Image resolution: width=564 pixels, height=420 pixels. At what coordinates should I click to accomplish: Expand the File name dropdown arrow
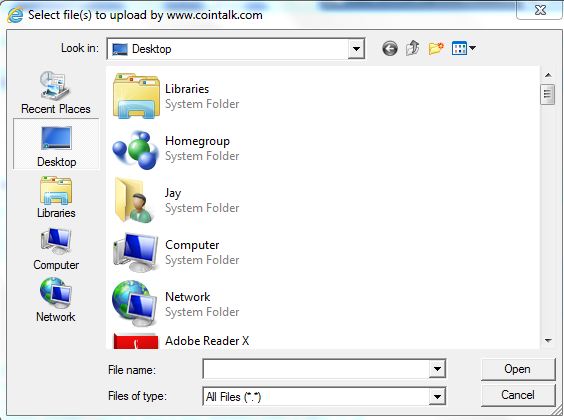click(x=437, y=369)
